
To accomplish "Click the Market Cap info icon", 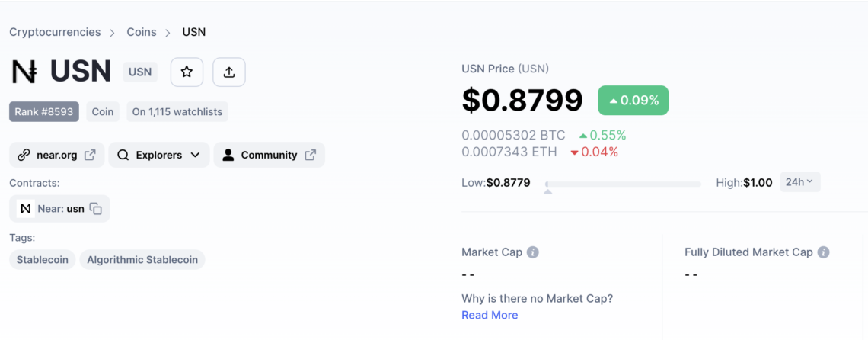I will coord(532,252).
